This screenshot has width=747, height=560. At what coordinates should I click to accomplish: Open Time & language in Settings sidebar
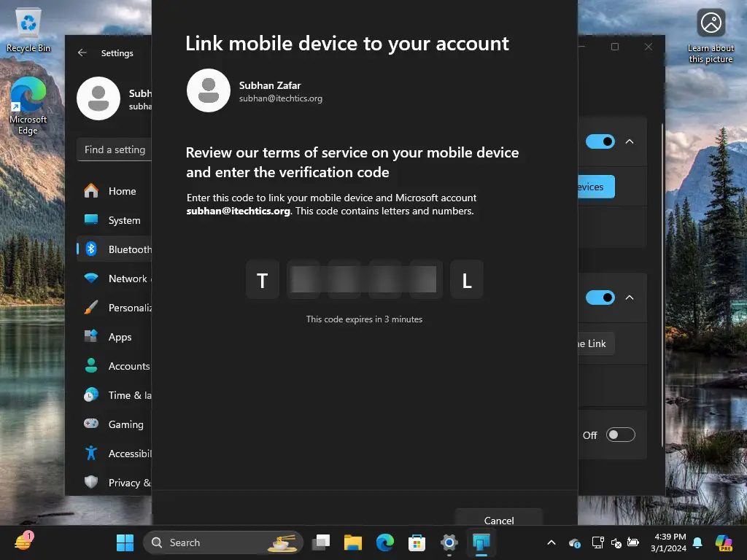(x=115, y=395)
